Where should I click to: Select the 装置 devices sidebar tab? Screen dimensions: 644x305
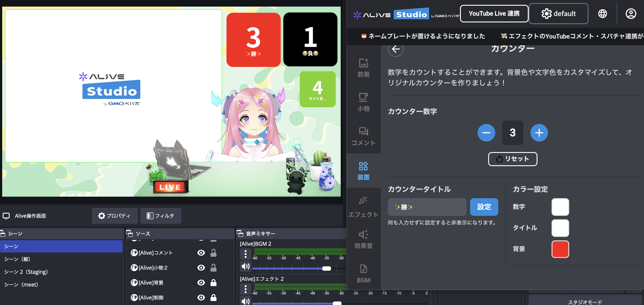pyautogui.click(x=363, y=171)
